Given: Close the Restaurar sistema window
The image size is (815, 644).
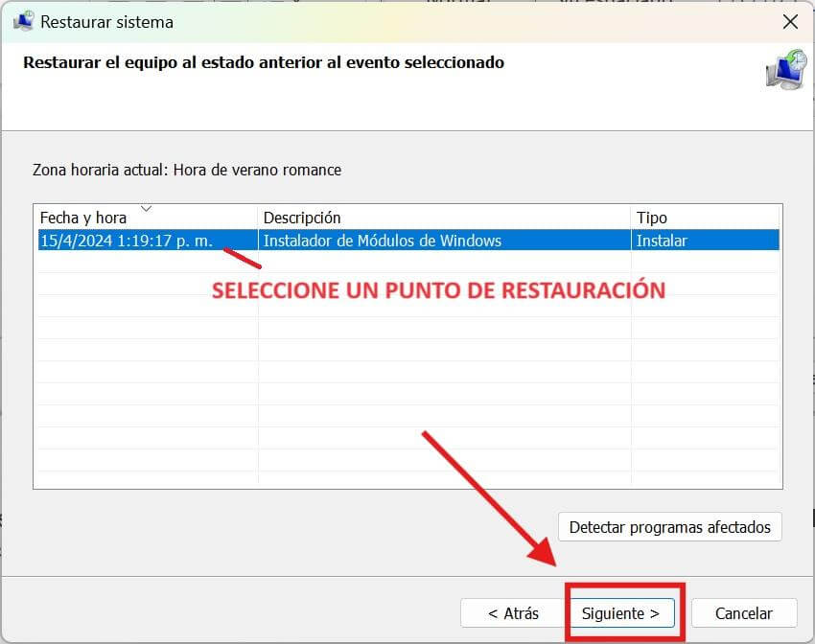Looking at the screenshot, I should click(x=790, y=21).
